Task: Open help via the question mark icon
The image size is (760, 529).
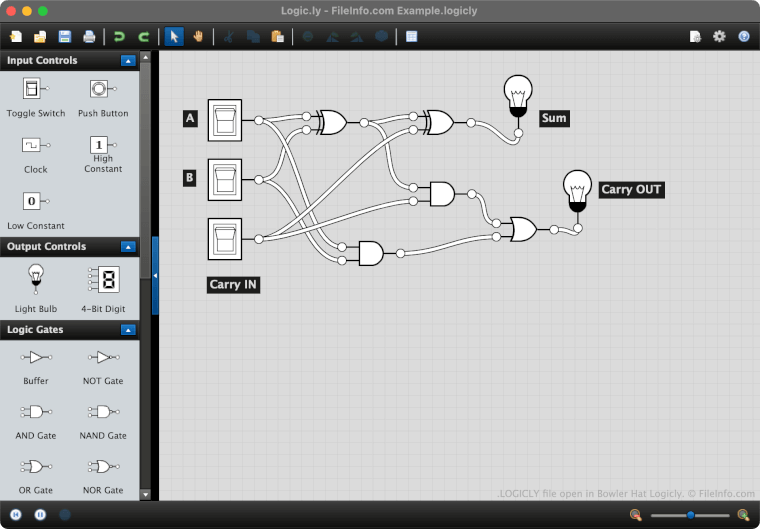Action: point(743,37)
